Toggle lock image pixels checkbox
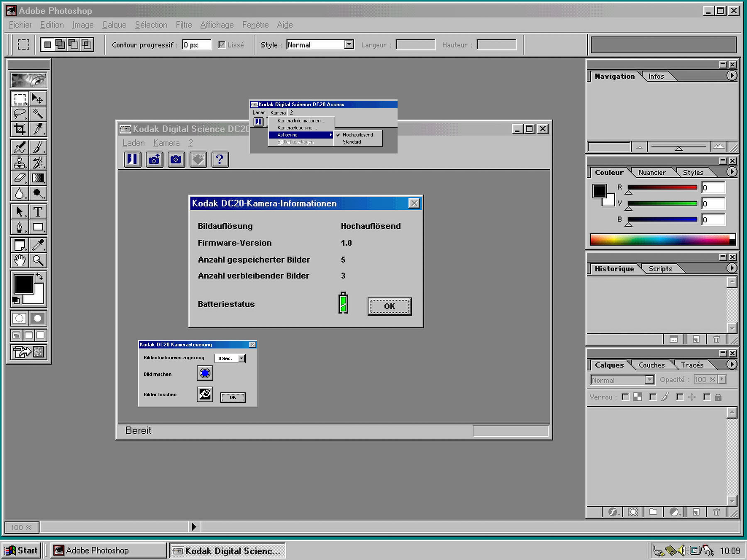The height and width of the screenshot is (560, 747). [653, 397]
